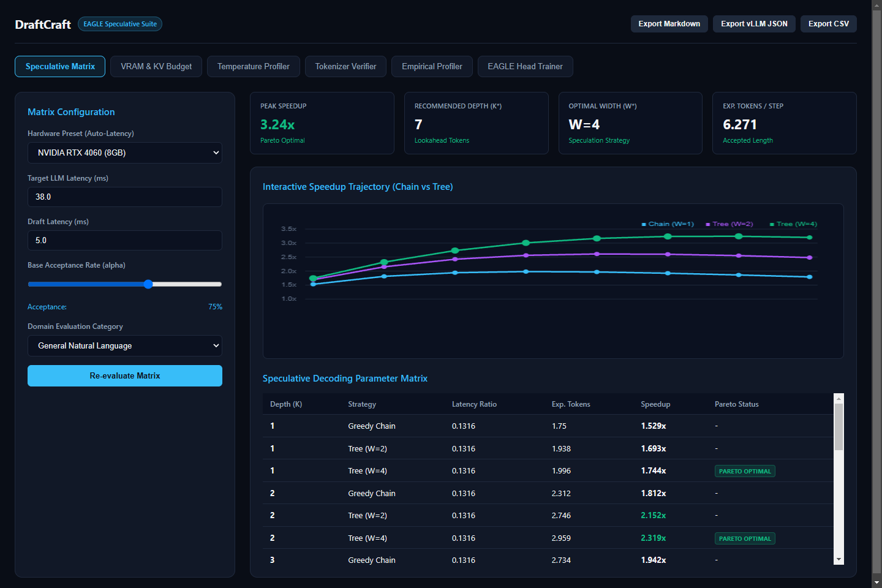The width and height of the screenshot is (882, 588).
Task: Click the Pareto Status column header
Action: 736,404
